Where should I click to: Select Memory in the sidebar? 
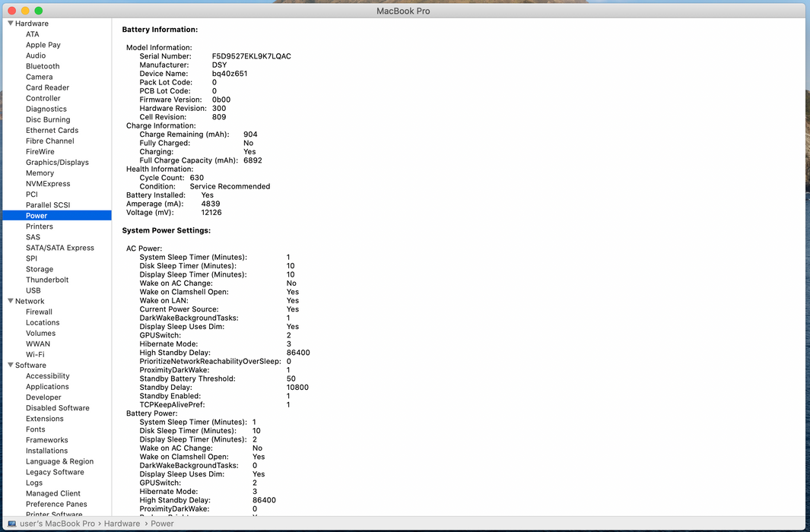pos(40,173)
